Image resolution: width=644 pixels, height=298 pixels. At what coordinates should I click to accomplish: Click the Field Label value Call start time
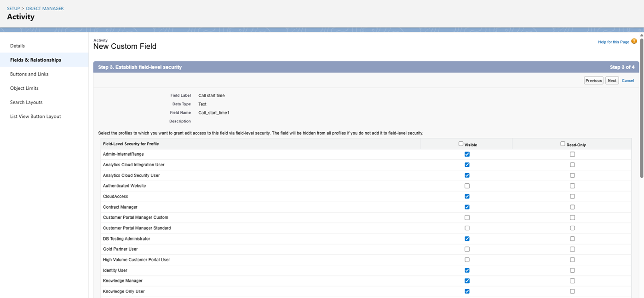click(x=212, y=96)
